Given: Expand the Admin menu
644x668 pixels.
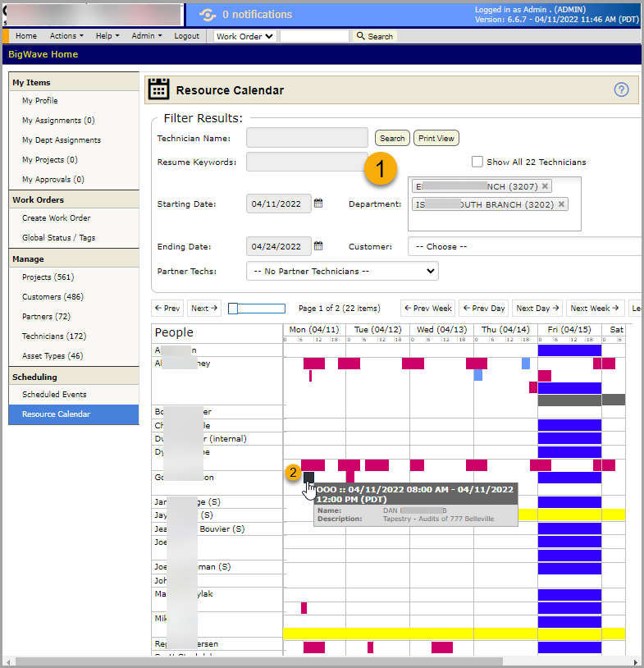Looking at the screenshot, I should point(147,36).
